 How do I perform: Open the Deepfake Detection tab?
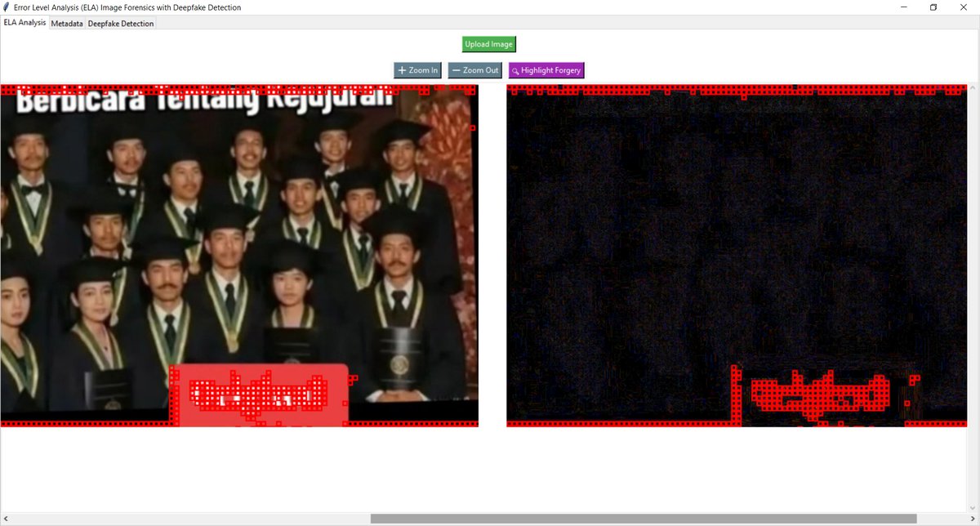(x=120, y=23)
